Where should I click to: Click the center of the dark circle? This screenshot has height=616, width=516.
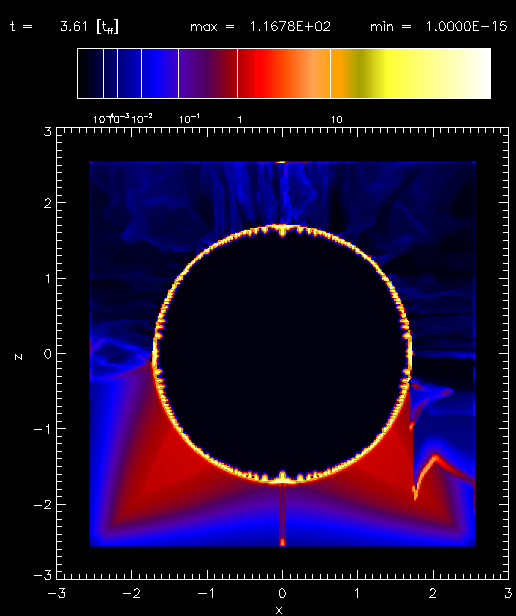(282, 354)
